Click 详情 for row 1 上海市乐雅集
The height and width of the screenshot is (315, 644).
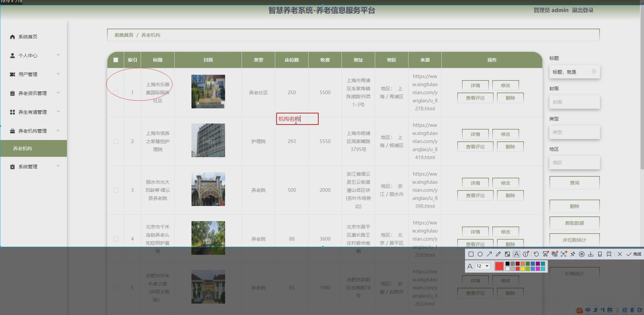[x=475, y=85]
